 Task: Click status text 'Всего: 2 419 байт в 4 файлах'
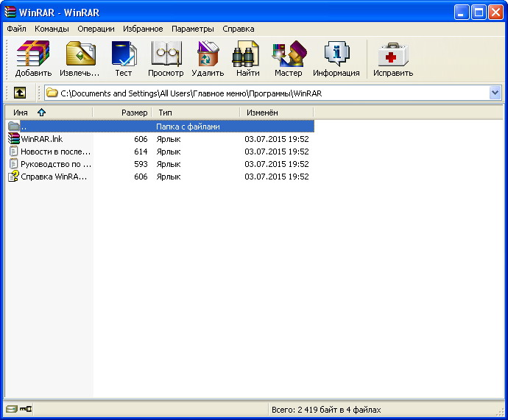click(326, 410)
